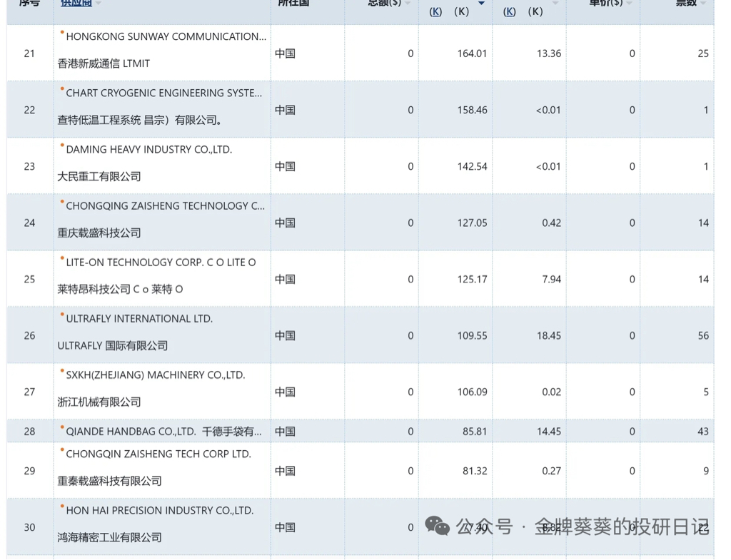
Task: Click 查特低温工程系统 Chinese name
Action: (139, 120)
